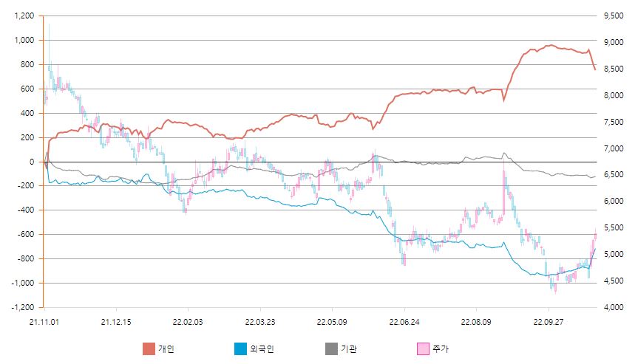Click the 22.02.03 x-axis date label
The height and width of the screenshot is (364, 635).
(187, 322)
